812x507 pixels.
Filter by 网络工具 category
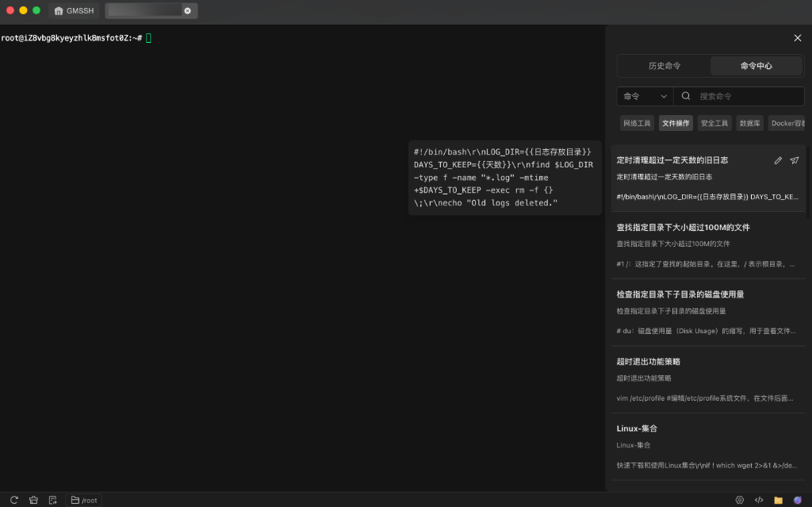pyautogui.click(x=637, y=123)
